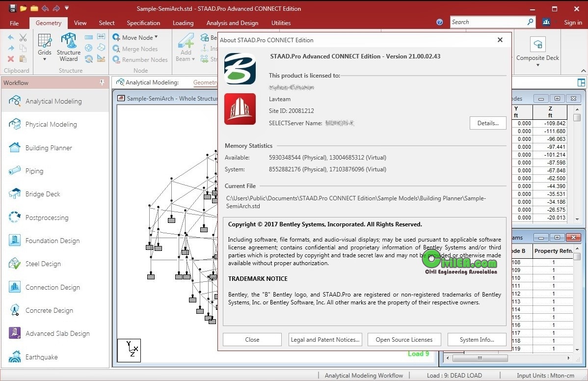The height and width of the screenshot is (381, 588).
Task: Click Load : 9: DEAD LOAD in status bar
Action: pos(454,376)
